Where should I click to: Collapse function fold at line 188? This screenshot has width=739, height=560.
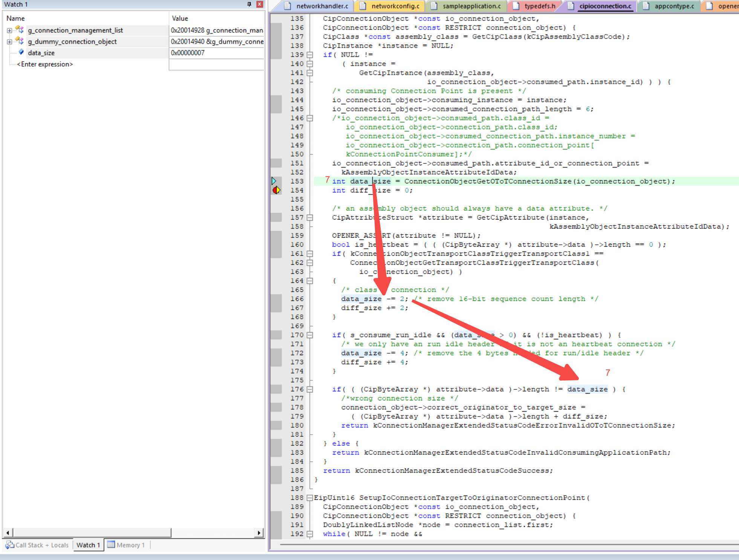pyautogui.click(x=310, y=497)
